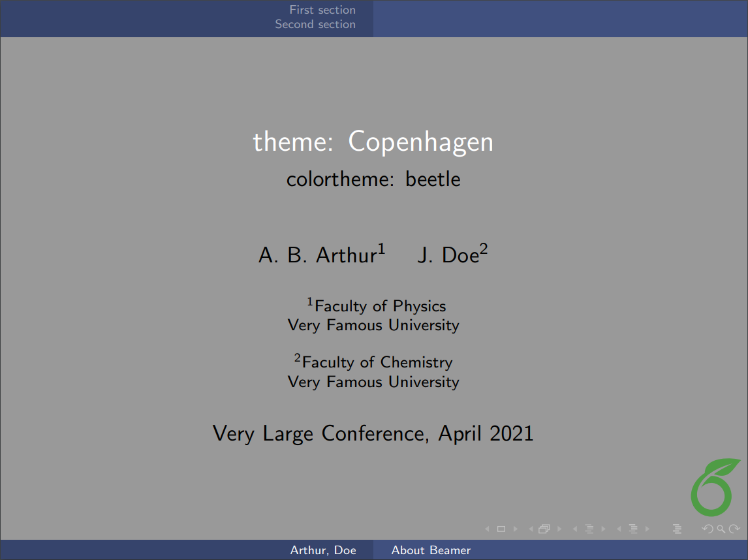
Task: Go to next section using its arrow
Action: tap(647, 529)
